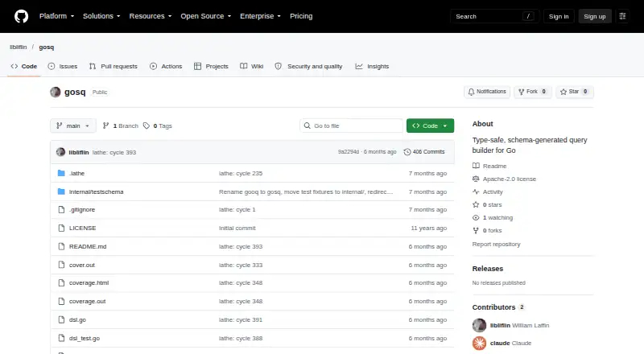This screenshot has width=644, height=354.
Task: Click the GitHub logo icon
Action: coord(22,16)
